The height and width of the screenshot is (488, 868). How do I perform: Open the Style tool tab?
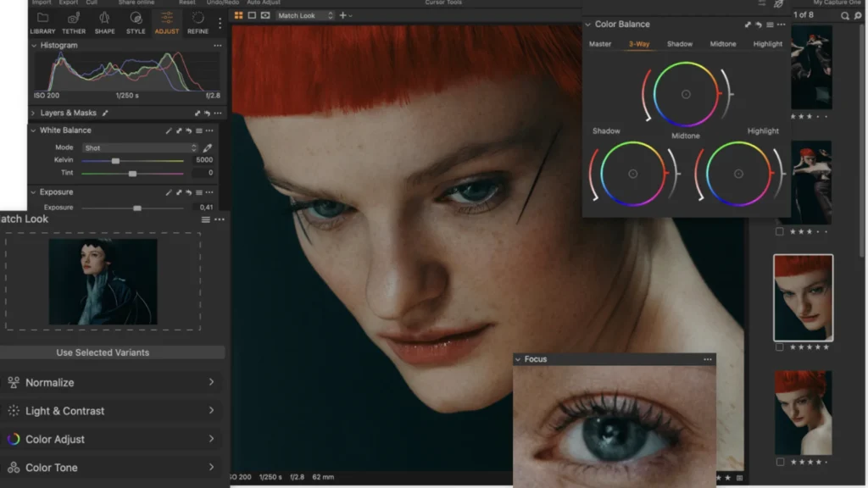point(136,25)
